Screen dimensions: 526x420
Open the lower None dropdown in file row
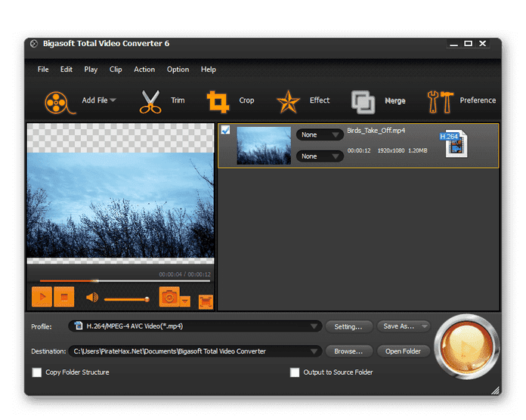(320, 156)
